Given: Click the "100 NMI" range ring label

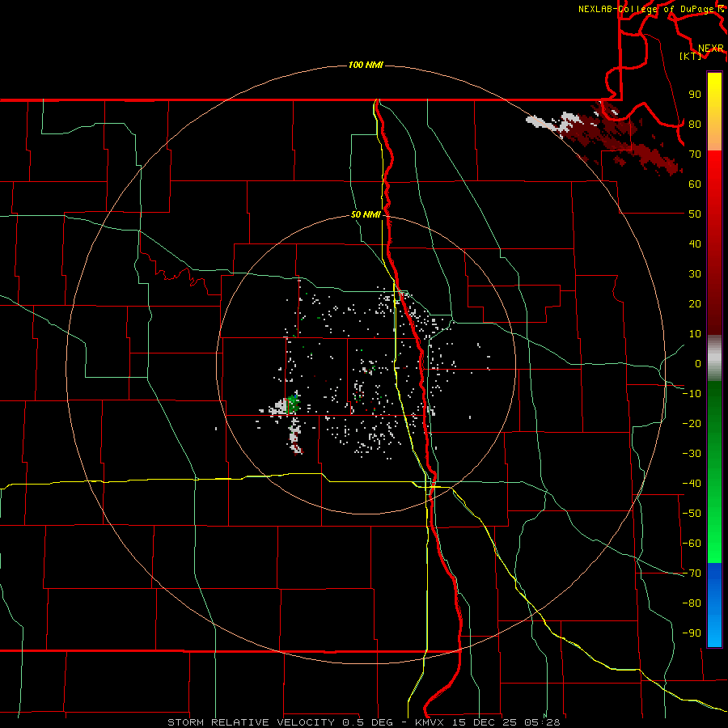Looking at the screenshot, I should pyautogui.click(x=366, y=65).
